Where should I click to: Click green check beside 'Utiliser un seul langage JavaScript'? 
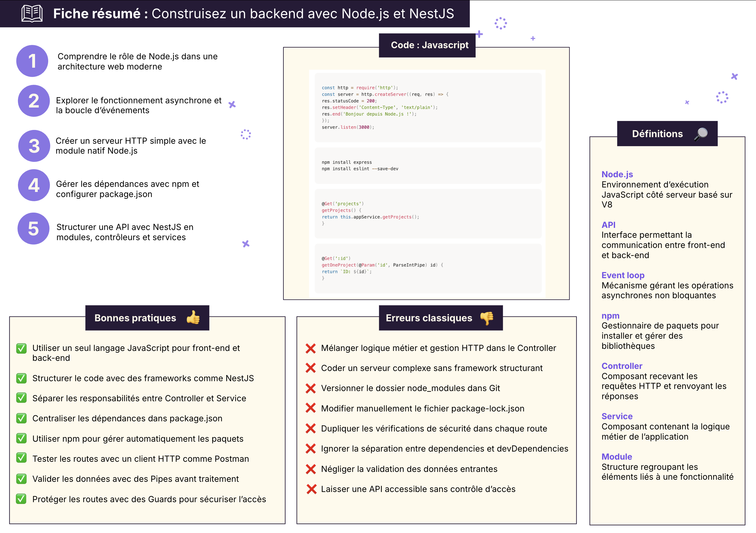click(x=22, y=348)
